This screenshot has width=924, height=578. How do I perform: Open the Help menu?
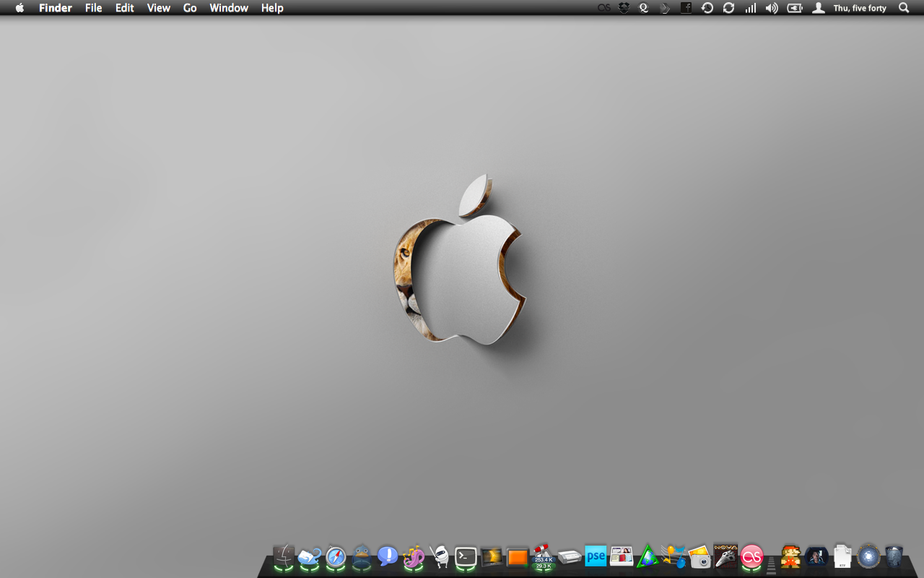(272, 8)
